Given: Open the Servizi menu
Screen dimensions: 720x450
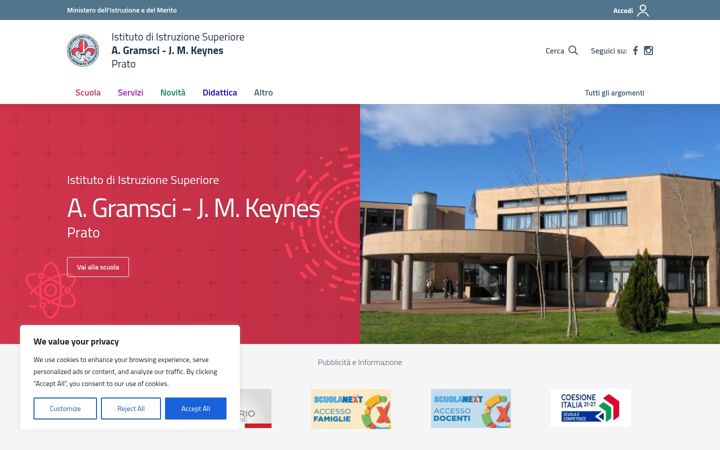Looking at the screenshot, I should [130, 92].
